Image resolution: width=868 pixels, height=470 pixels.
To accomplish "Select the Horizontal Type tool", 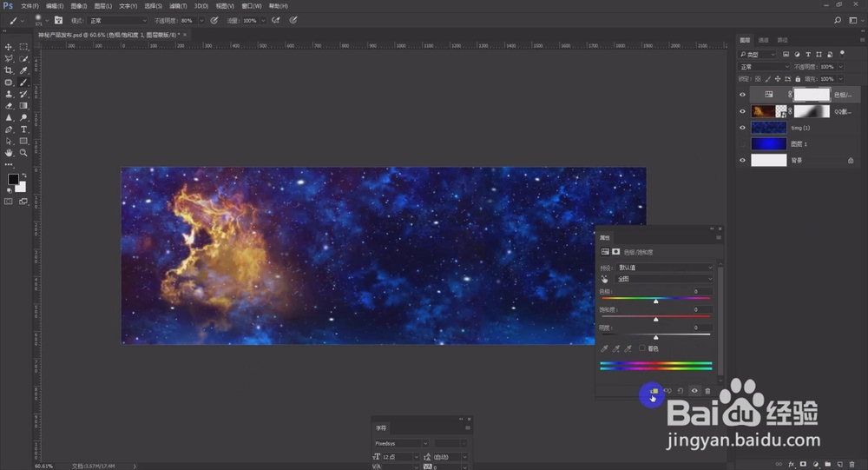I will click(23, 129).
